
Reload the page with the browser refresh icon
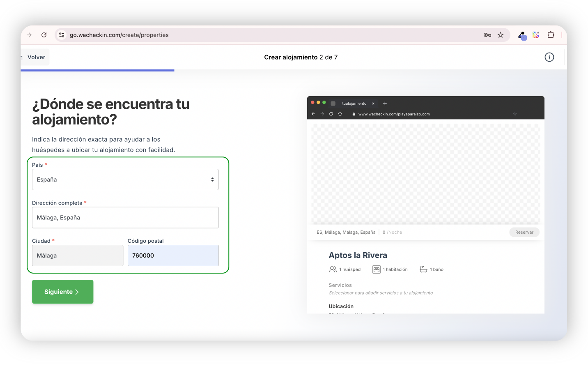44,35
